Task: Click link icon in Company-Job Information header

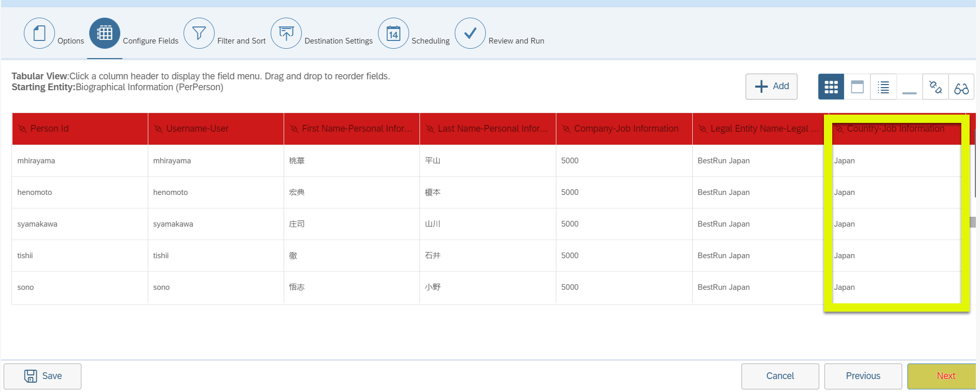Action: [566, 129]
